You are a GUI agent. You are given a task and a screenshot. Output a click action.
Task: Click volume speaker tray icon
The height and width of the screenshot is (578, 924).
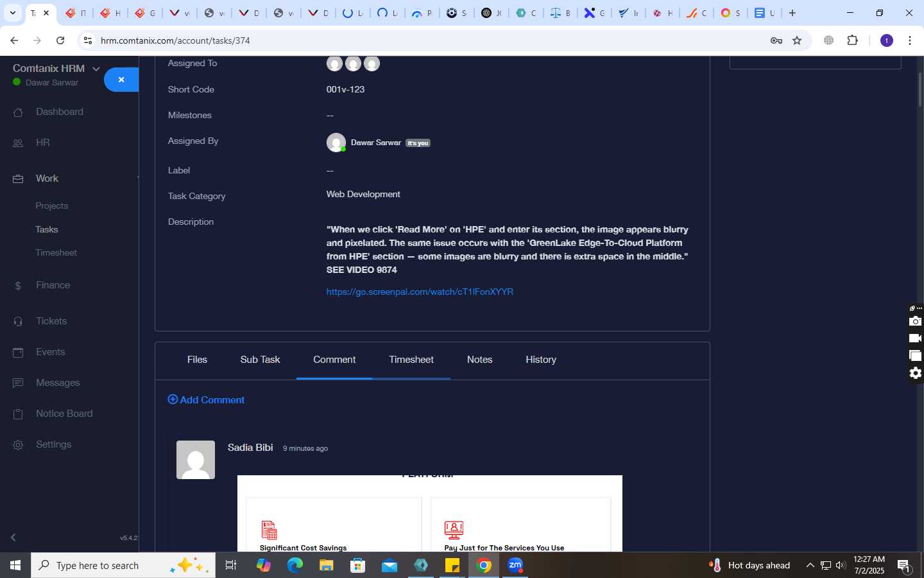pyautogui.click(x=841, y=565)
